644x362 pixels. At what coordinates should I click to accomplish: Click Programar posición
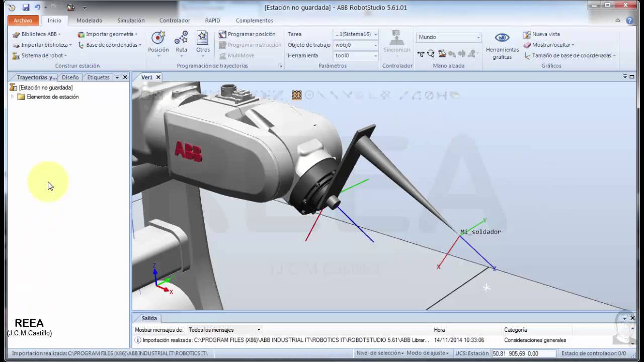click(x=247, y=34)
